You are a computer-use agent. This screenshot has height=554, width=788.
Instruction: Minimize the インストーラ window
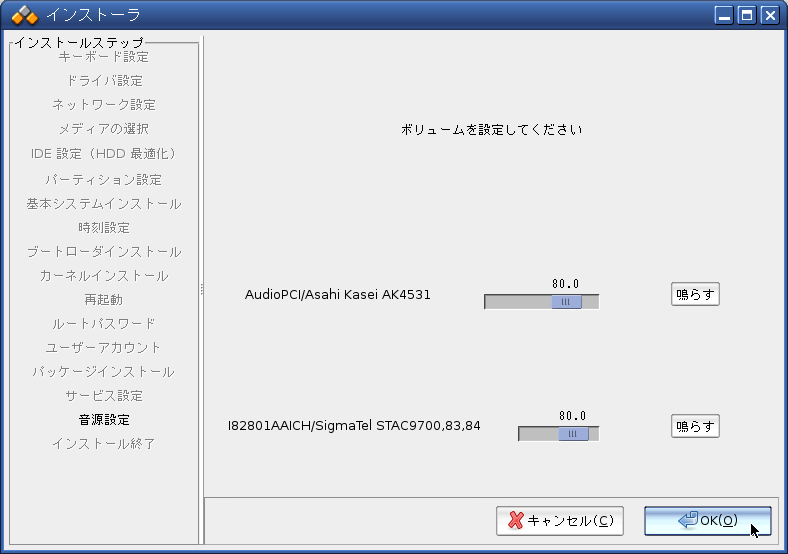(x=725, y=15)
